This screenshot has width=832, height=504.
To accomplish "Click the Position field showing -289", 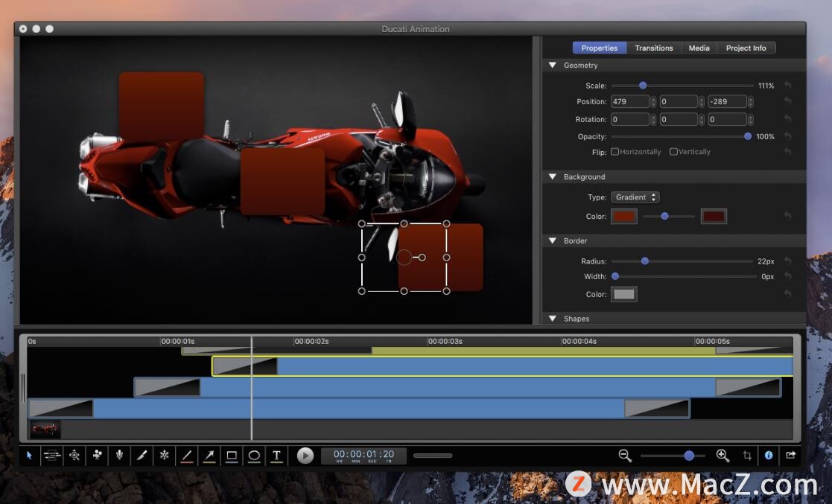I will (728, 101).
